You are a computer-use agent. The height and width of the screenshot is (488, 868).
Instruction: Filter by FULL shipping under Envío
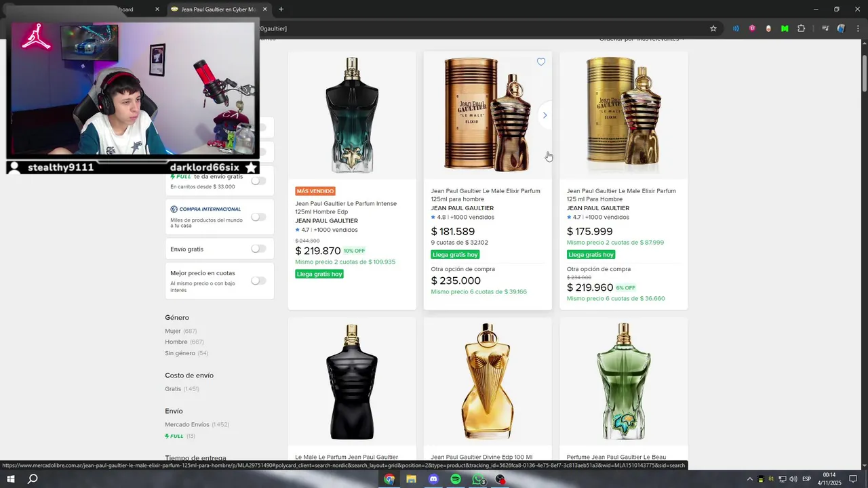[174, 436]
